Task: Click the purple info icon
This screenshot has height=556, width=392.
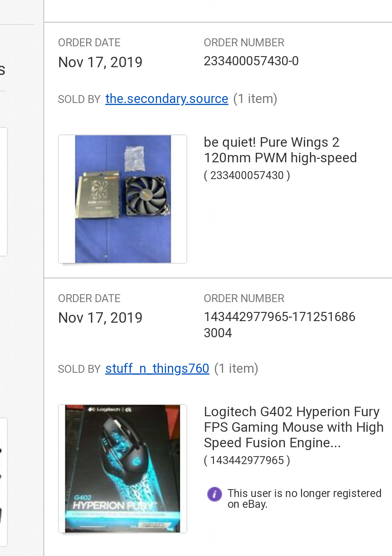Action: [x=215, y=494]
